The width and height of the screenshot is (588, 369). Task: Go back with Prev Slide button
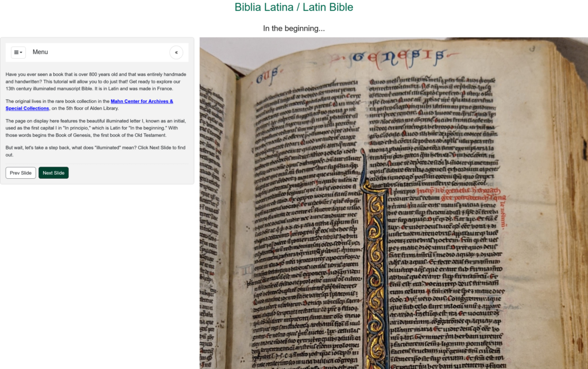[x=21, y=172]
